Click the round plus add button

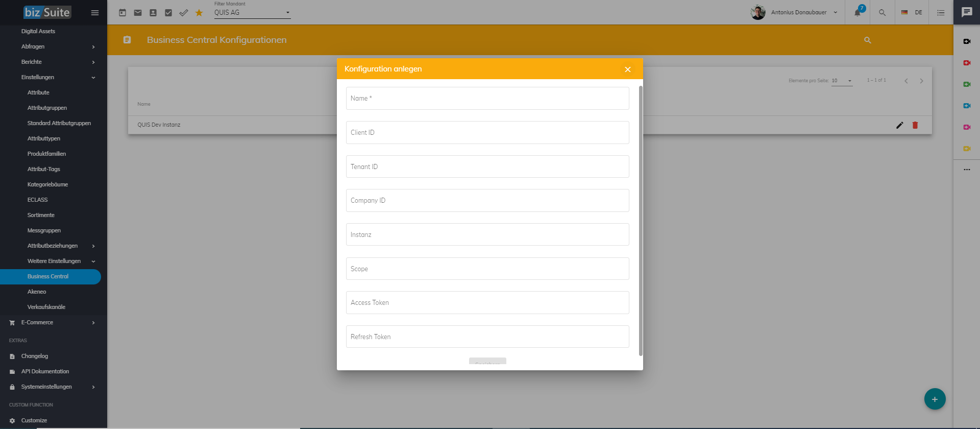click(x=935, y=399)
